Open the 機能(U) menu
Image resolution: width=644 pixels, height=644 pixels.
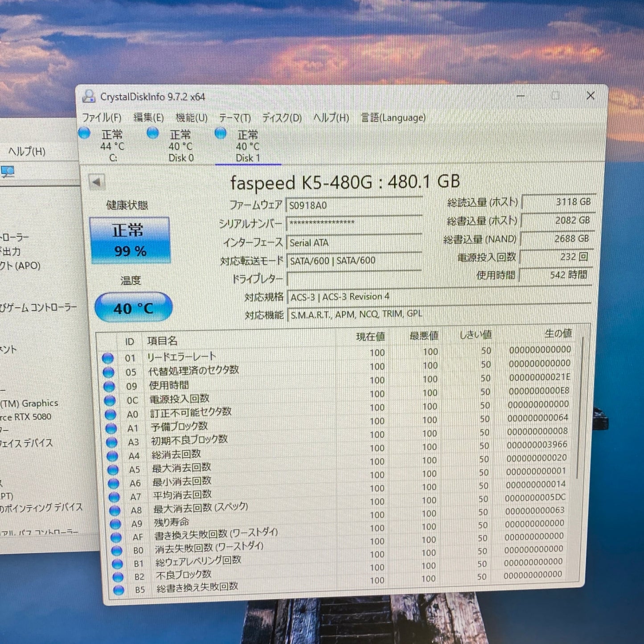[x=192, y=118]
